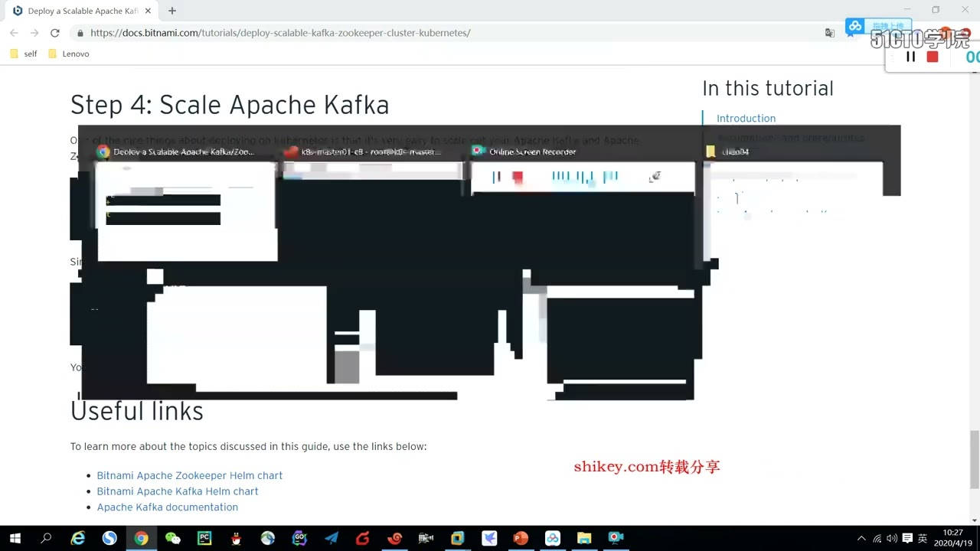Click the Chrome taskbar icon
The width and height of the screenshot is (980, 551).
pos(141,538)
